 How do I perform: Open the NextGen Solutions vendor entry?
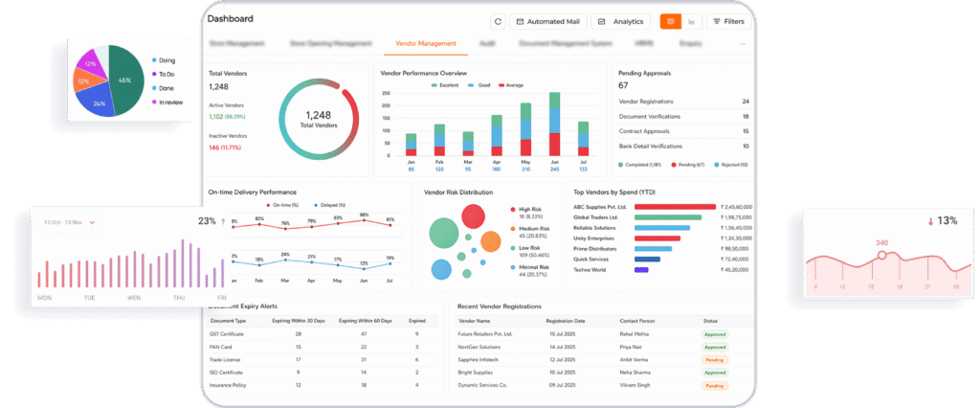[x=479, y=347]
